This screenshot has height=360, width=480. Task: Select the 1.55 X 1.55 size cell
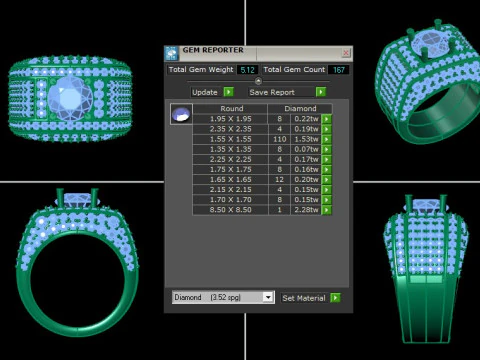(230, 139)
